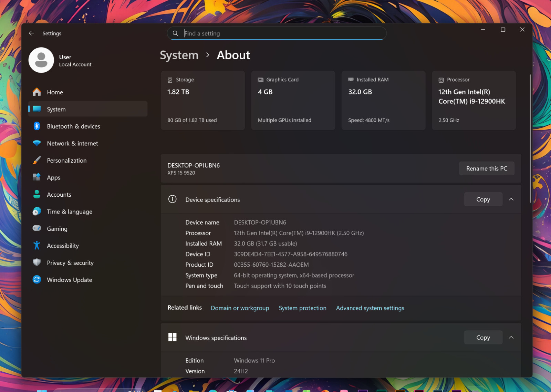Select "80 GB of 1.82 TB used" text
The width and height of the screenshot is (551, 392).
(x=192, y=120)
